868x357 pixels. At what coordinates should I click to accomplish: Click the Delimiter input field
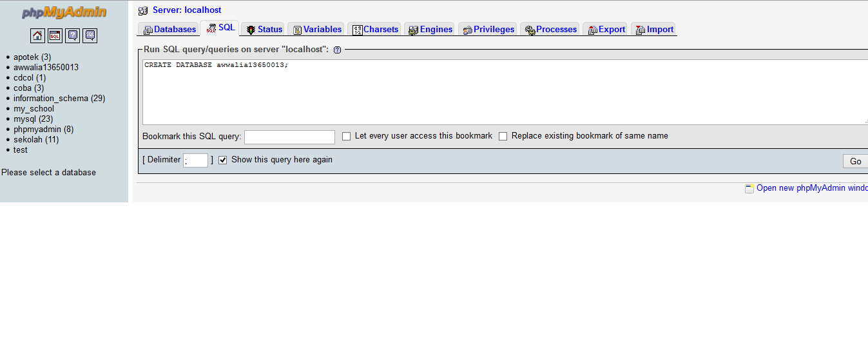(x=196, y=160)
